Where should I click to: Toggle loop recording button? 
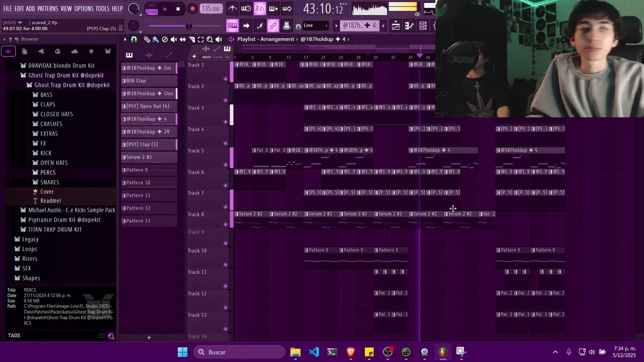pos(287,9)
